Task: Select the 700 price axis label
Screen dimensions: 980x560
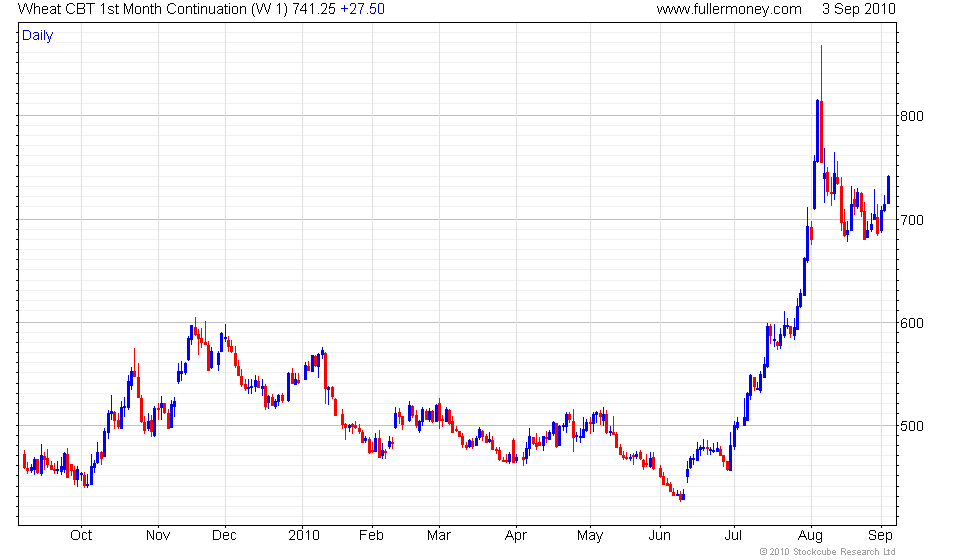Action: tap(911, 220)
